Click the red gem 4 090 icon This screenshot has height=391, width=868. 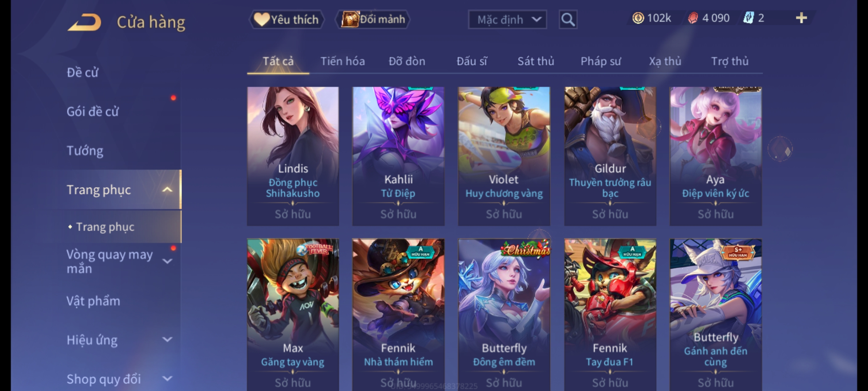click(693, 18)
